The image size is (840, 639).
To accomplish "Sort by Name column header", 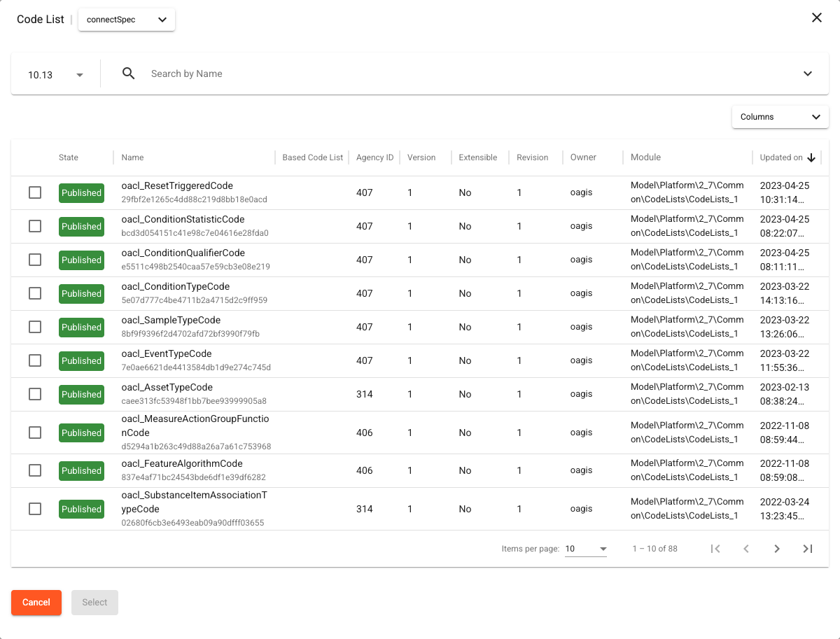I will [x=132, y=157].
